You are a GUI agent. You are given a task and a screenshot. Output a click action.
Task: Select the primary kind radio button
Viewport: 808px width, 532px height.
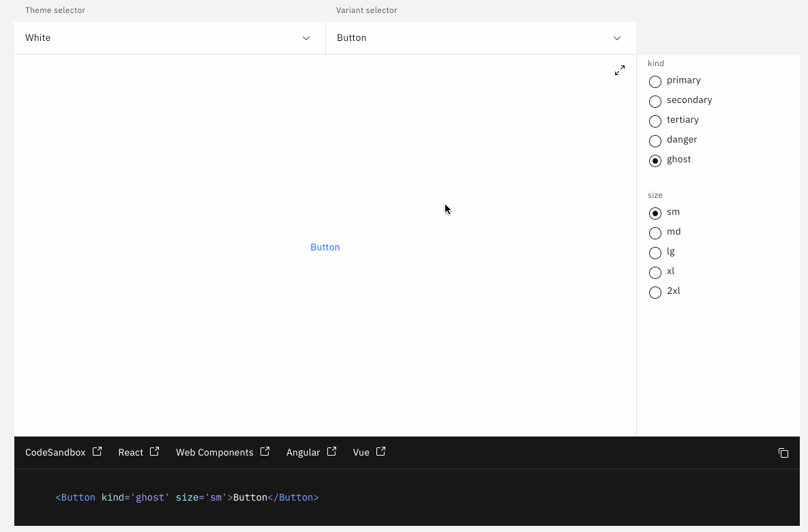click(655, 81)
